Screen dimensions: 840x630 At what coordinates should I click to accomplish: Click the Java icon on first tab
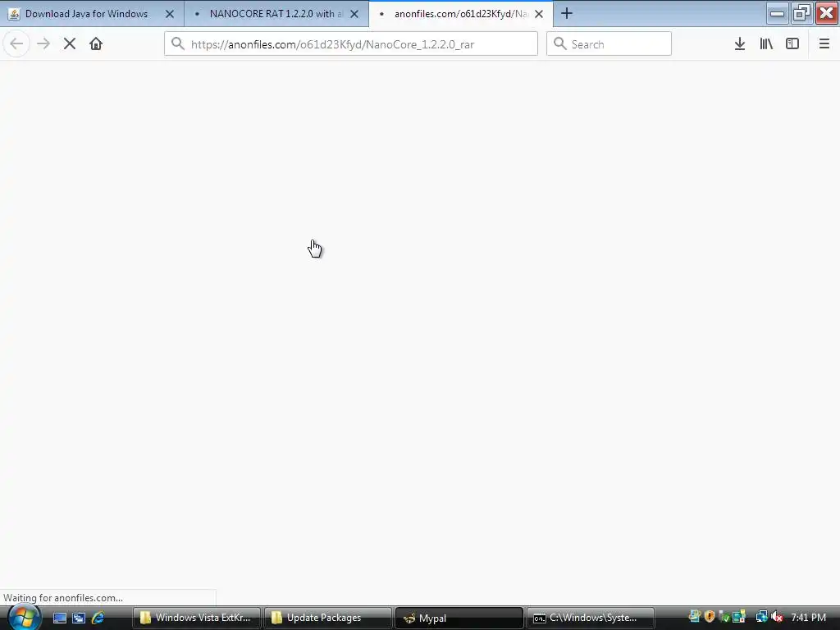pyautogui.click(x=14, y=14)
